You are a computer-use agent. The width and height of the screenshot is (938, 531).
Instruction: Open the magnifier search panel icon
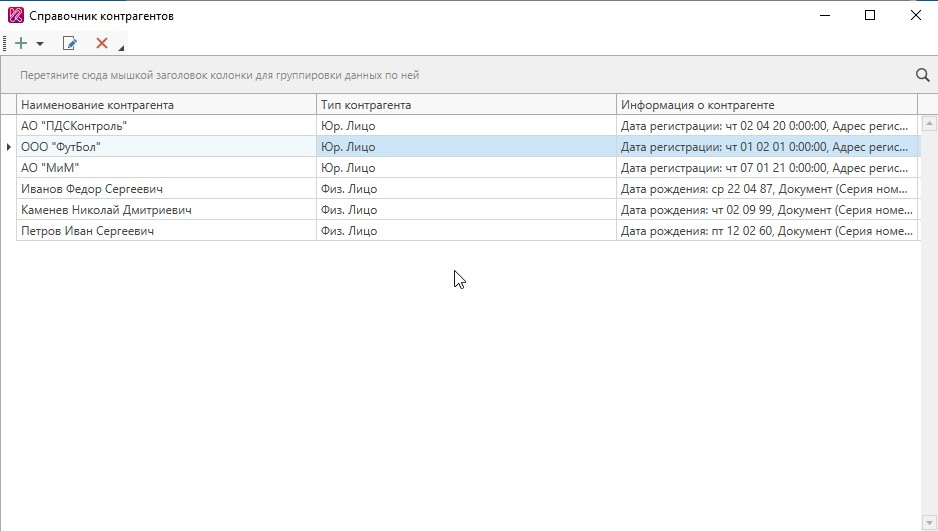tap(922, 75)
